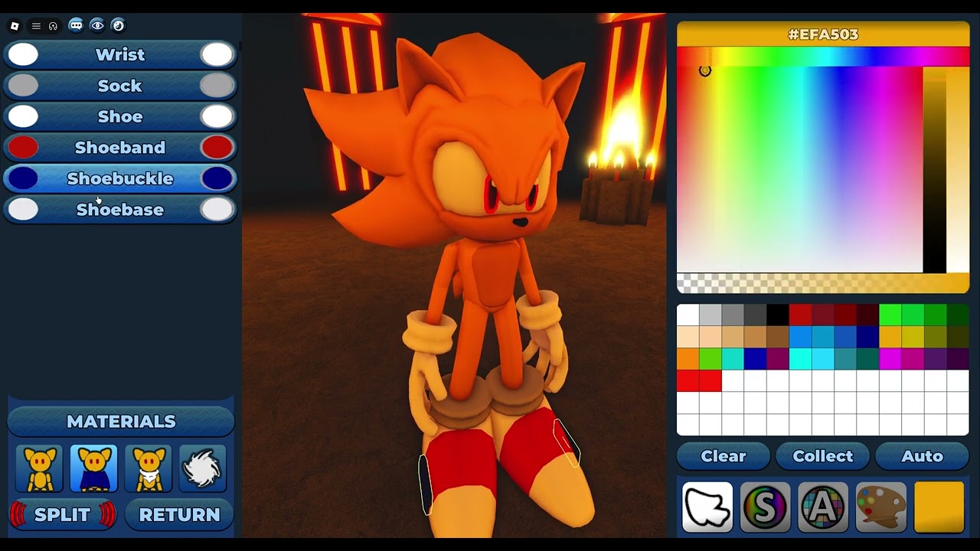
Task: Click inside the saturation color picker field
Action: 800,170
